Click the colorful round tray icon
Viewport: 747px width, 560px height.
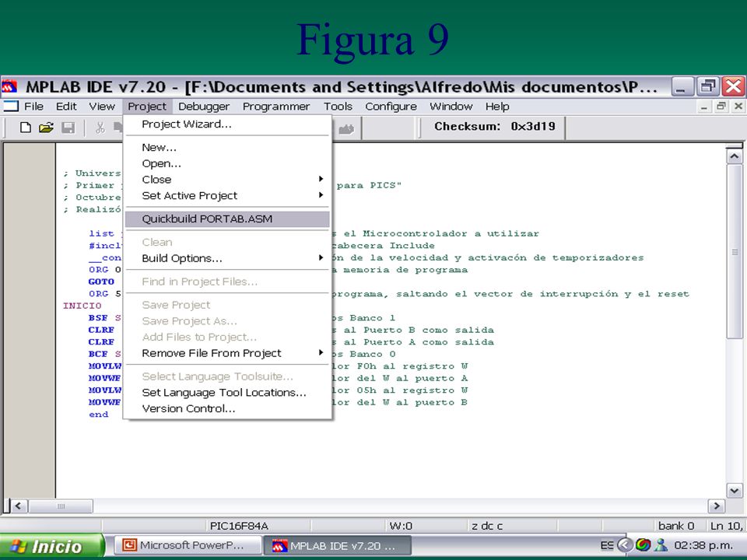click(x=644, y=544)
